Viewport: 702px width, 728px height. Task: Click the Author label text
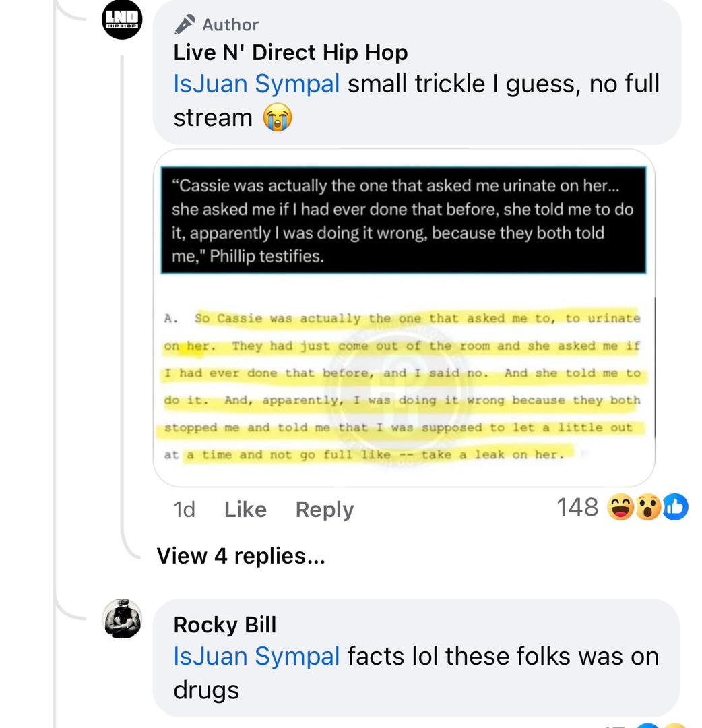pyautogui.click(x=230, y=25)
